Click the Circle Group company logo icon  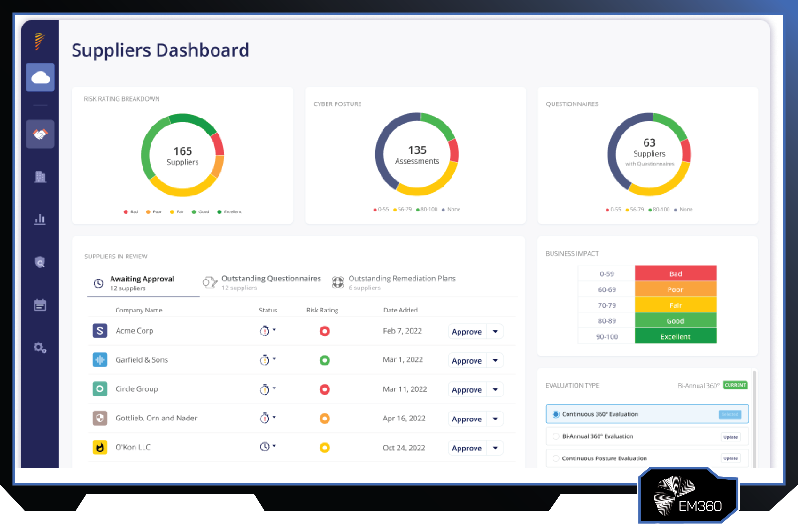point(100,389)
